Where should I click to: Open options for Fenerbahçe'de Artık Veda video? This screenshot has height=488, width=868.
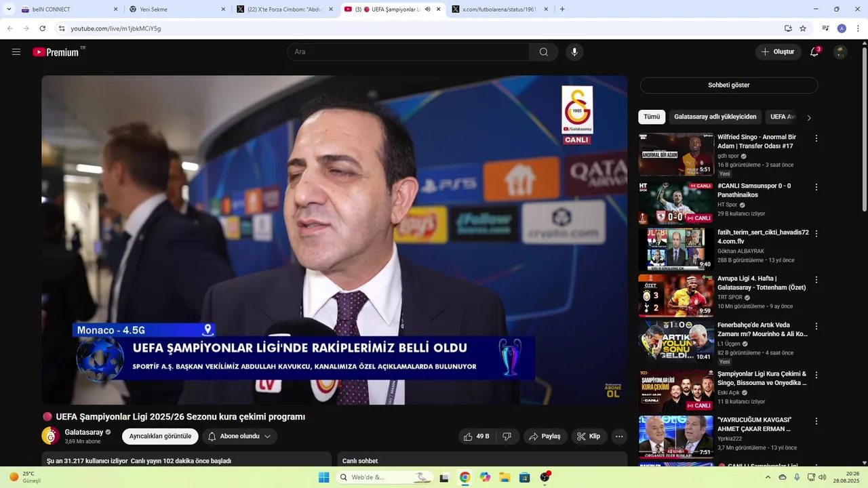(x=816, y=326)
